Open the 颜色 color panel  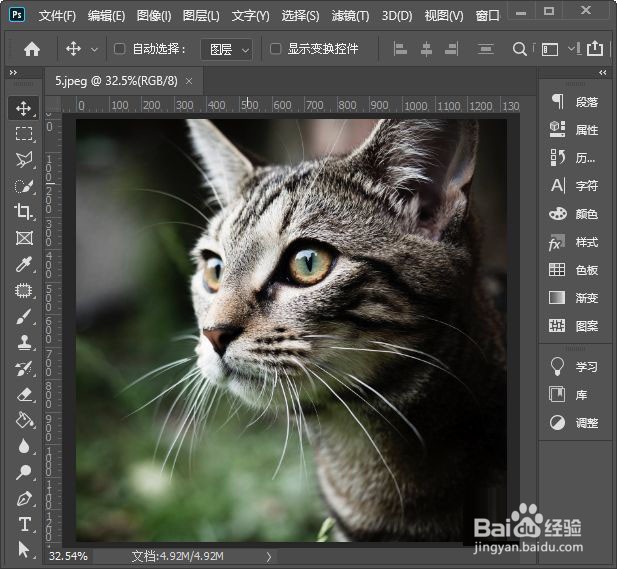coord(574,214)
